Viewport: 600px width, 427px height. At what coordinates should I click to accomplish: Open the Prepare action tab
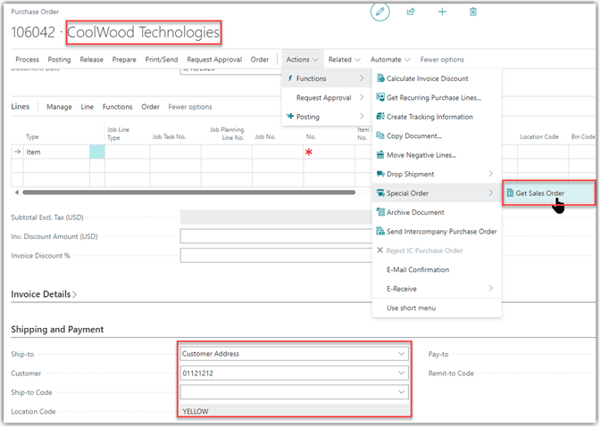point(124,59)
